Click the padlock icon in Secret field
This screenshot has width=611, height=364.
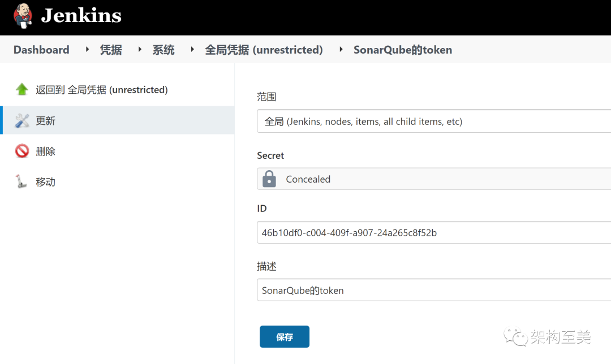tap(269, 179)
